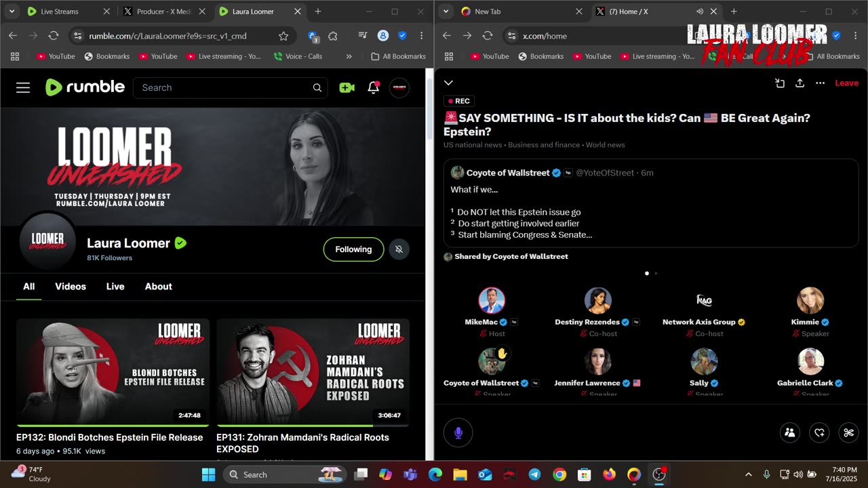Image resolution: width=868 pixels, height=488 pixels.
Task: Click Kimmie speaker avatar
Action: tap(810, 300)
